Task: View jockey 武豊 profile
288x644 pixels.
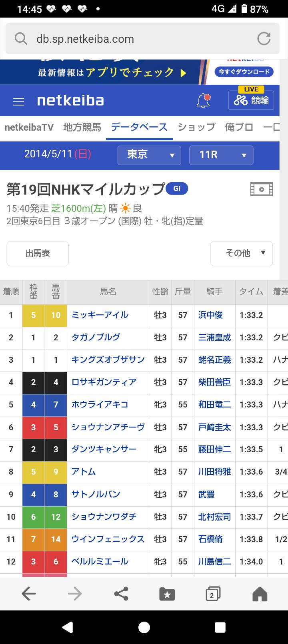Action: (x=206, y=495)
